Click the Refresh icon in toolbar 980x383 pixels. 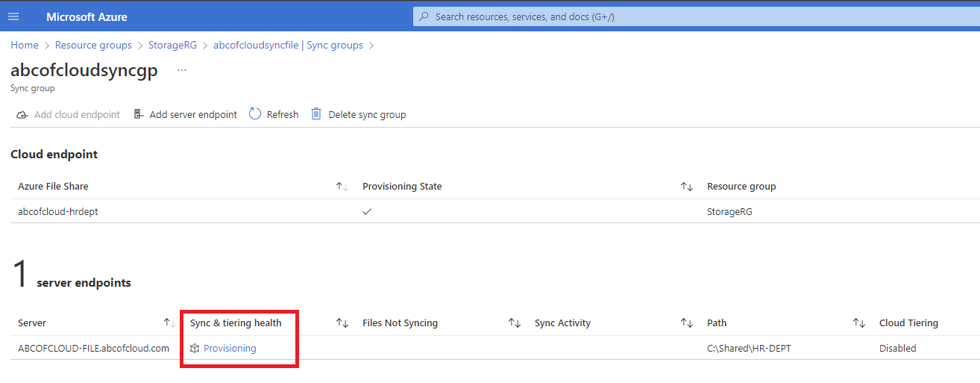pos(255,114)
